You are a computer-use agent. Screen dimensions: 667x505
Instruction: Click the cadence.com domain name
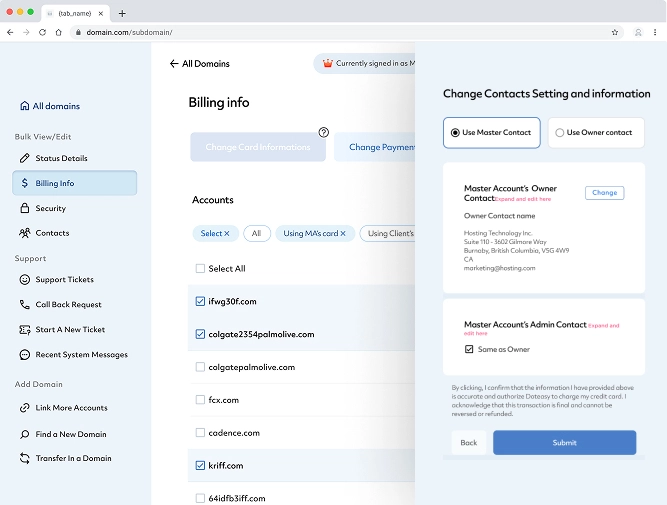click(234, 433)
